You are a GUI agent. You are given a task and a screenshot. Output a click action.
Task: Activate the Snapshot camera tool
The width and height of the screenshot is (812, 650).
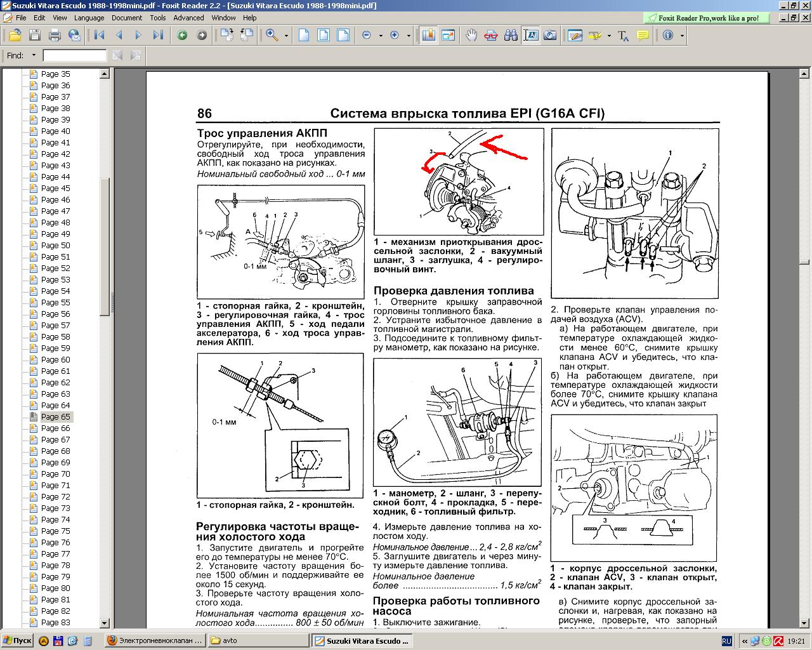551,36
